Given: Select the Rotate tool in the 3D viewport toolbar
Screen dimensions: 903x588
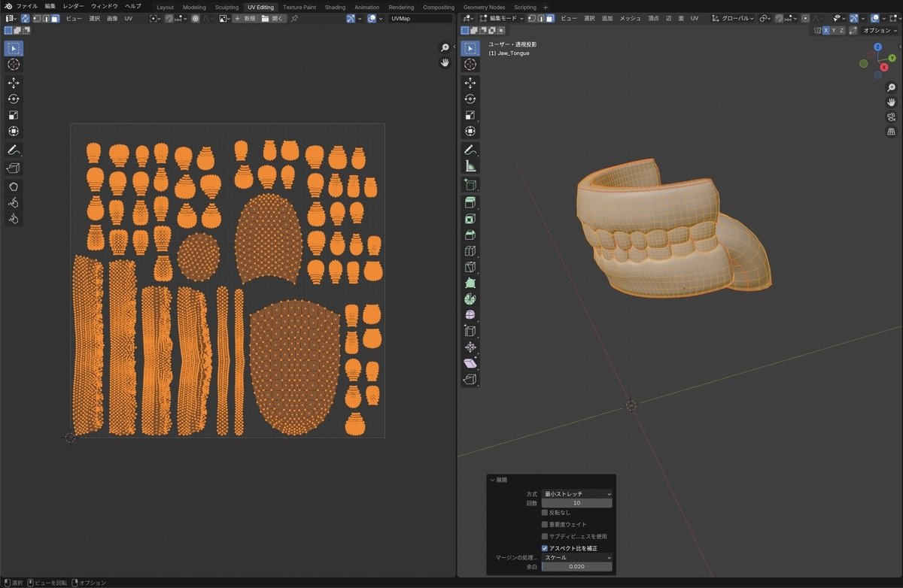Looking at the screenshot, I should point(470,99).
